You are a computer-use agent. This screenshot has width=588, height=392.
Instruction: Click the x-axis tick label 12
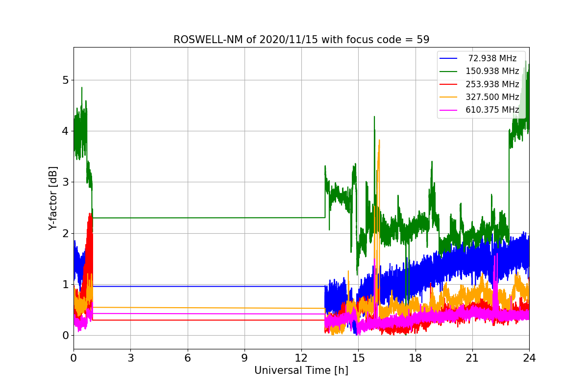click(301, 358)
